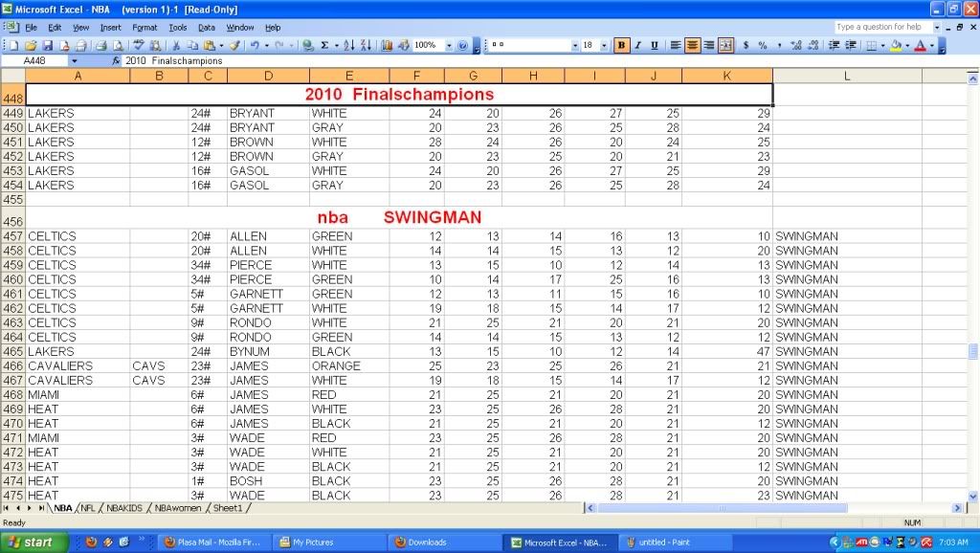980x553 pixels.
Task: Print the sheet with the printer icon
Action: coord(101,45)
